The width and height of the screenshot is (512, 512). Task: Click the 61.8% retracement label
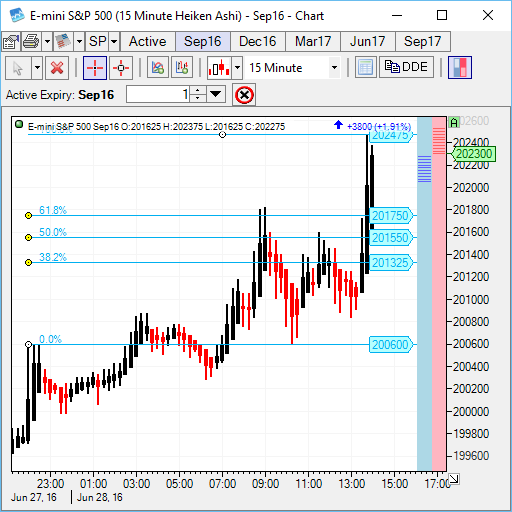pyautogui.click(x=53, y=210)
